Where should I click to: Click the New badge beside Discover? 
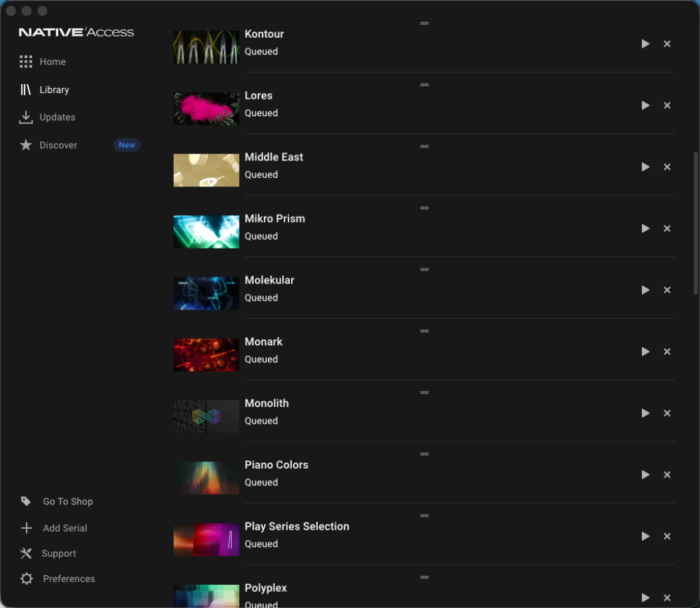127,145
